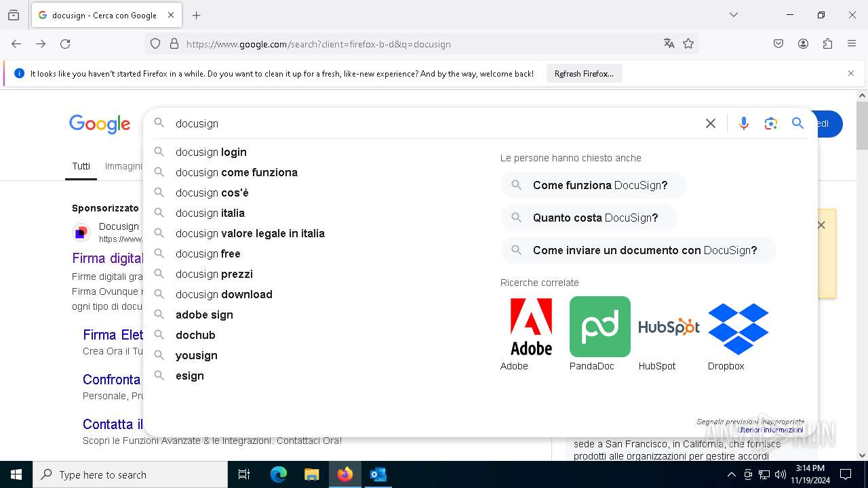
Task: Go back to the previous page
Action: click(x=16, y=44)
